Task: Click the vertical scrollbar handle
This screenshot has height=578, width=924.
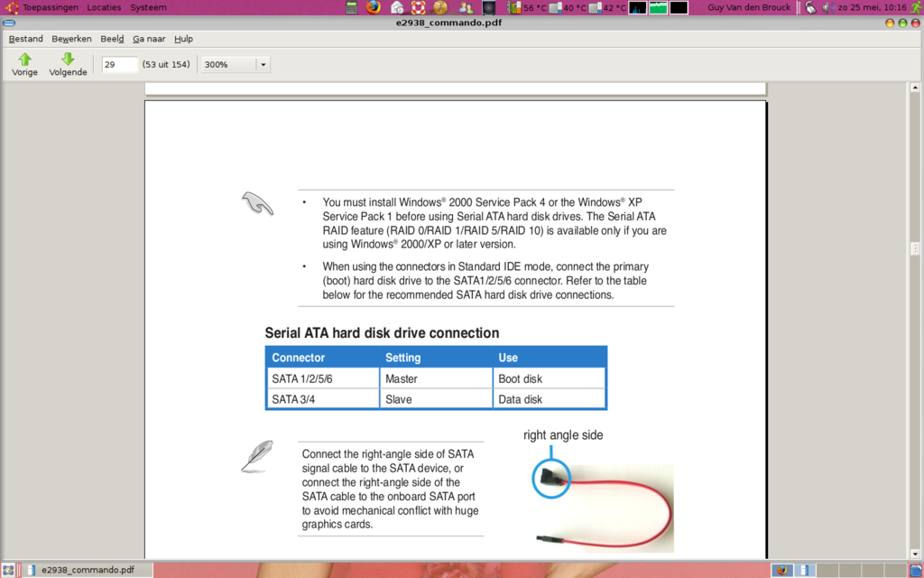Action: point(916,247)
